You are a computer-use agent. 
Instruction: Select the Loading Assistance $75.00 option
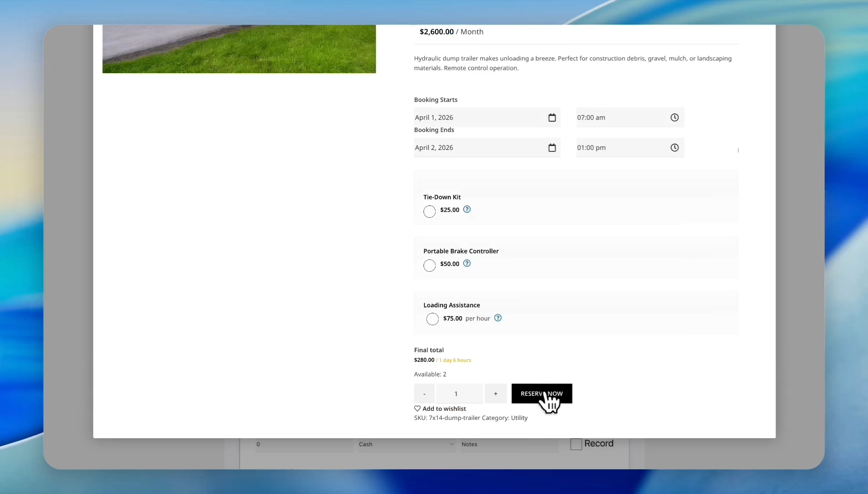pyautogui.click(x=432, y=319)
